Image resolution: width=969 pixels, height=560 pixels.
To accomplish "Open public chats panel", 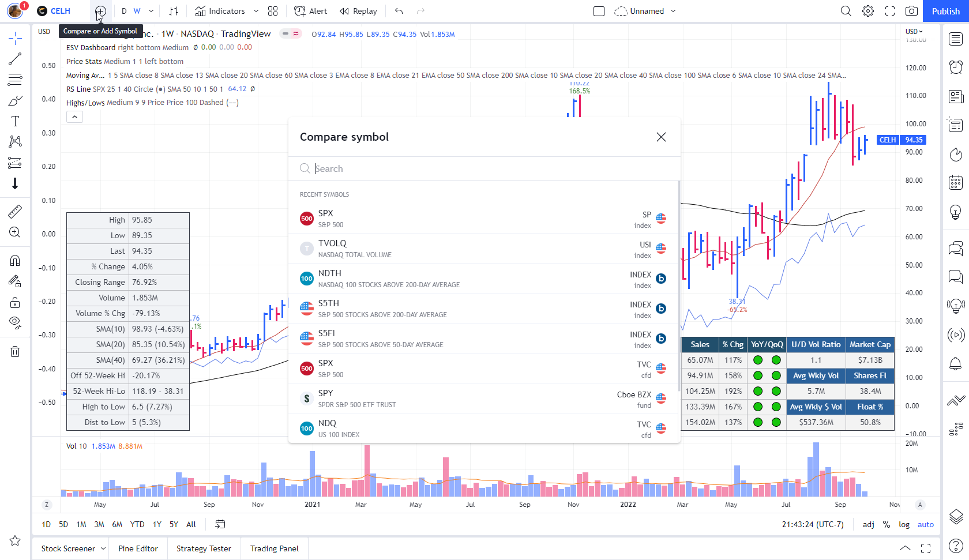I will pyautogui.click(x=956, y=249).
